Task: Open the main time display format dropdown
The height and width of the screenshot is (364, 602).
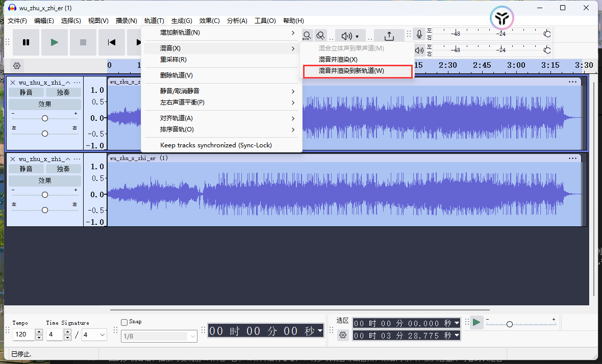Action: tap(320, 331)
